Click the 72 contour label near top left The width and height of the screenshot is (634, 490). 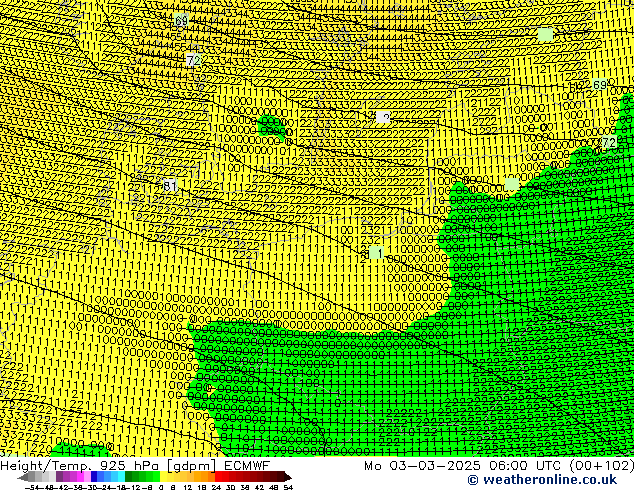pos(193,61)
